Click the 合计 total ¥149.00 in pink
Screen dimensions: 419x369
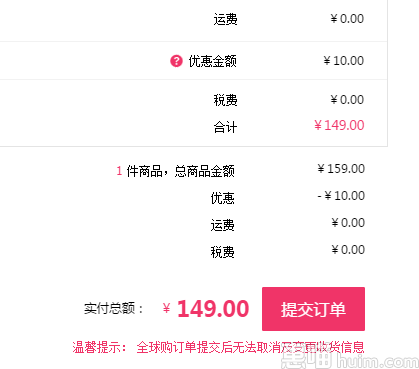pyautogui.click(x=339, y=125)
